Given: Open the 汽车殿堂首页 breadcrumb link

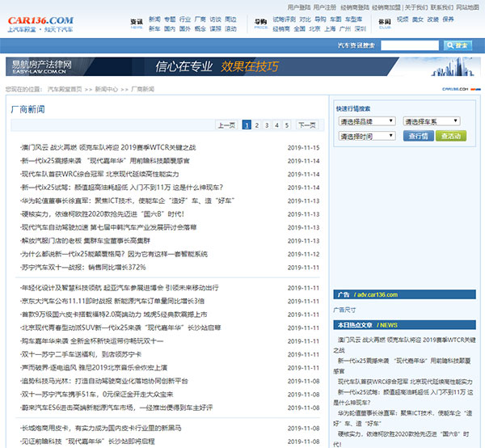Looking at the screenshot, I should point(65,89).
